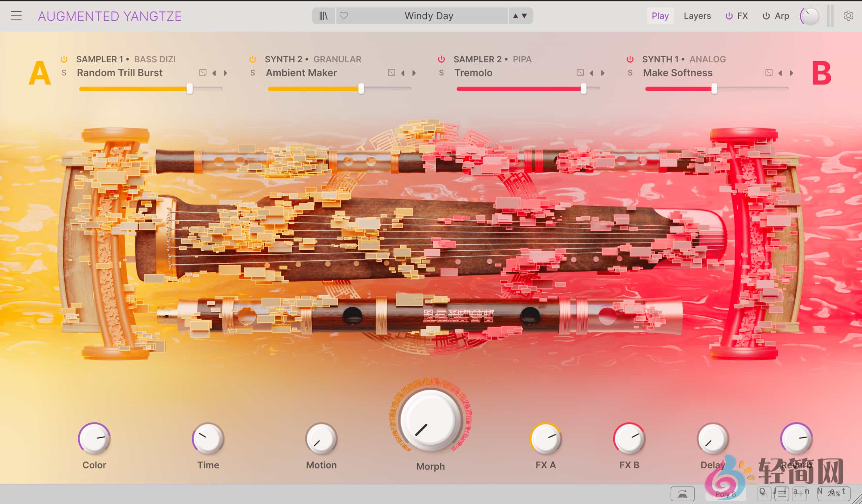Open the hamburger main menu

(x=16, y=16)
